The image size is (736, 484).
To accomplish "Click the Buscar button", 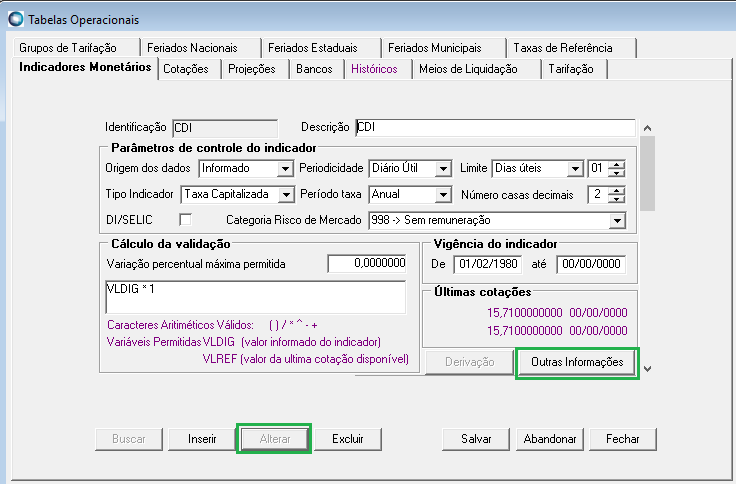I will (129, 439).
